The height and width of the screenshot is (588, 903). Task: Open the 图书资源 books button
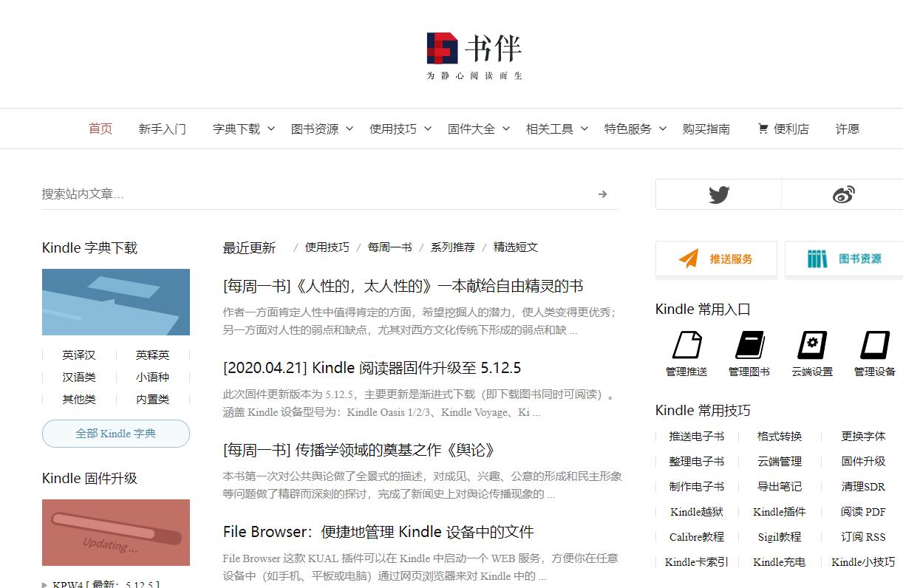(x=844, y=259)
